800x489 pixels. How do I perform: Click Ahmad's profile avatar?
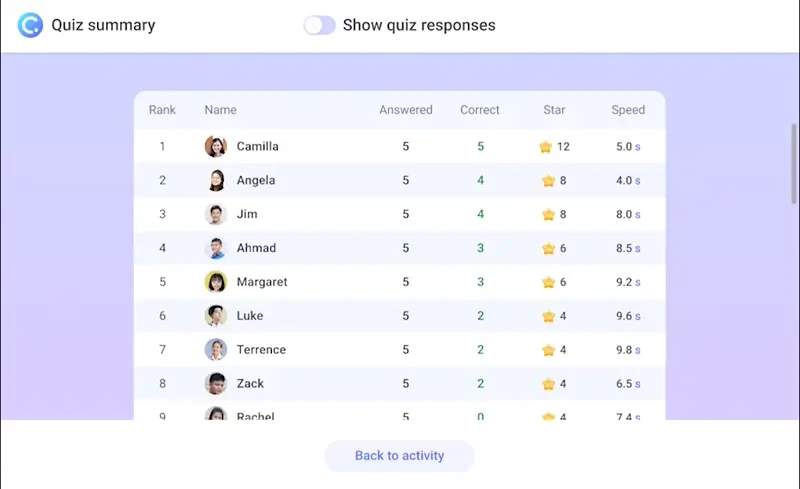[216, 248]
